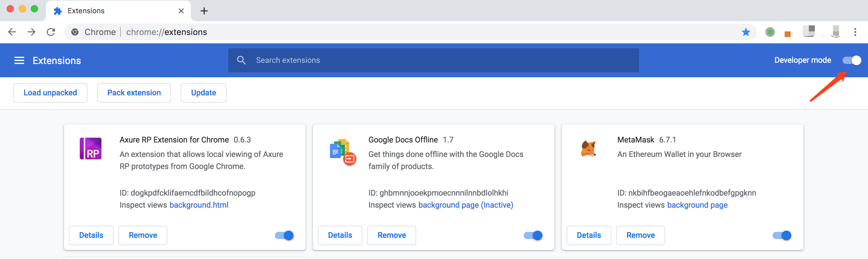Go forward with the browser arrow
Screen dimensions: 868x259
coord(31,32)
